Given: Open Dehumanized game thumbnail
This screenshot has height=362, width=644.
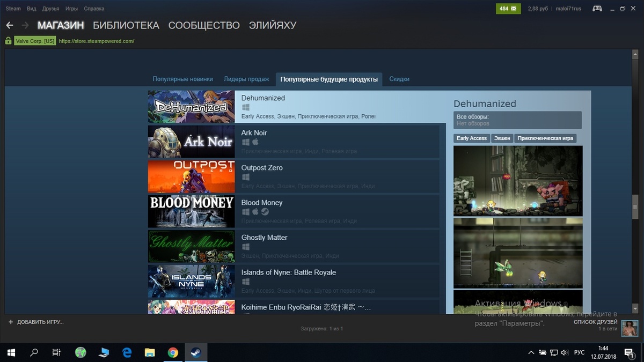Looking at the screenshot, I should 191,107.
